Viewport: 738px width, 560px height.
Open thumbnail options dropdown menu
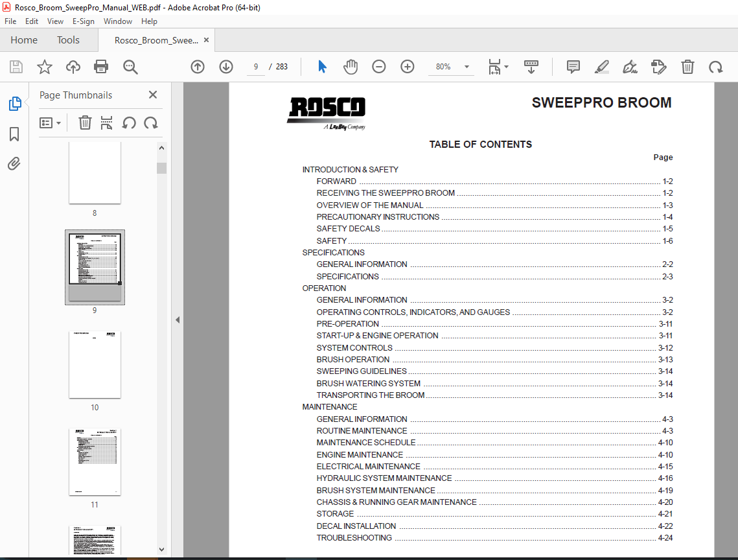pos(51,123)
